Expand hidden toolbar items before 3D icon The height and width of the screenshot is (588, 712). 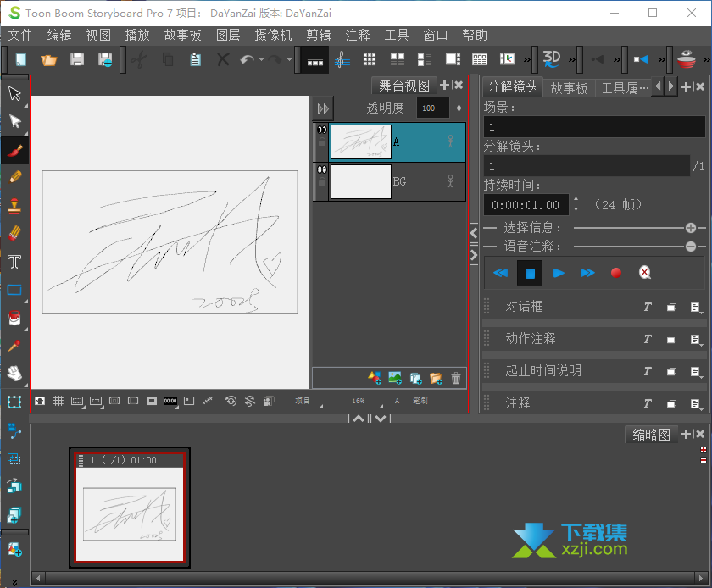click(526, 59)
